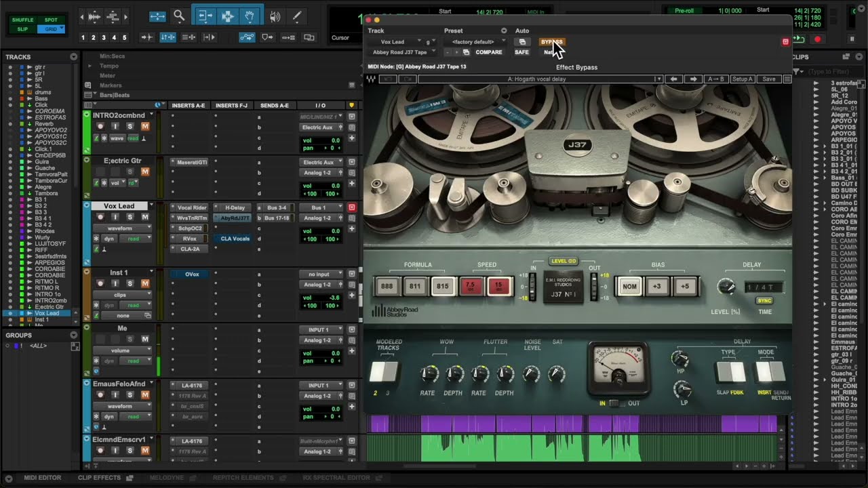This screenshot has width=868, height=488.
Task: Open the Me track volume view dropdown
Action: (122, 350)
